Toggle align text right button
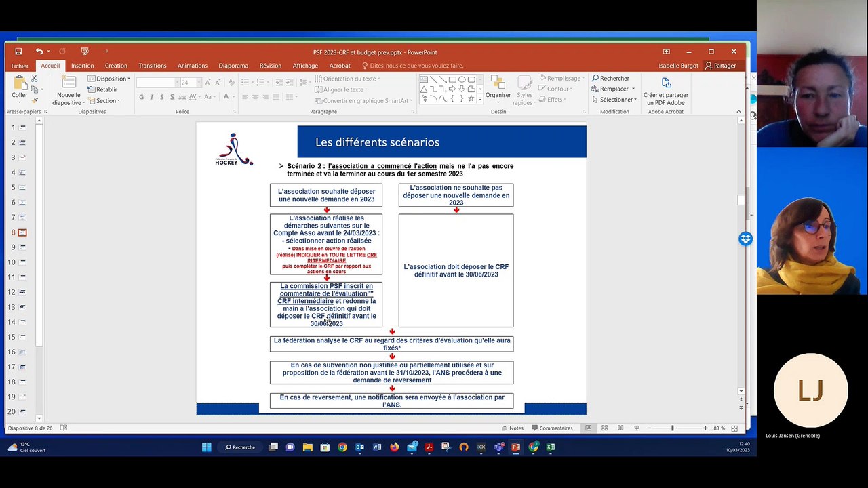This screenshot has height=488, width=868. [267, 98]
